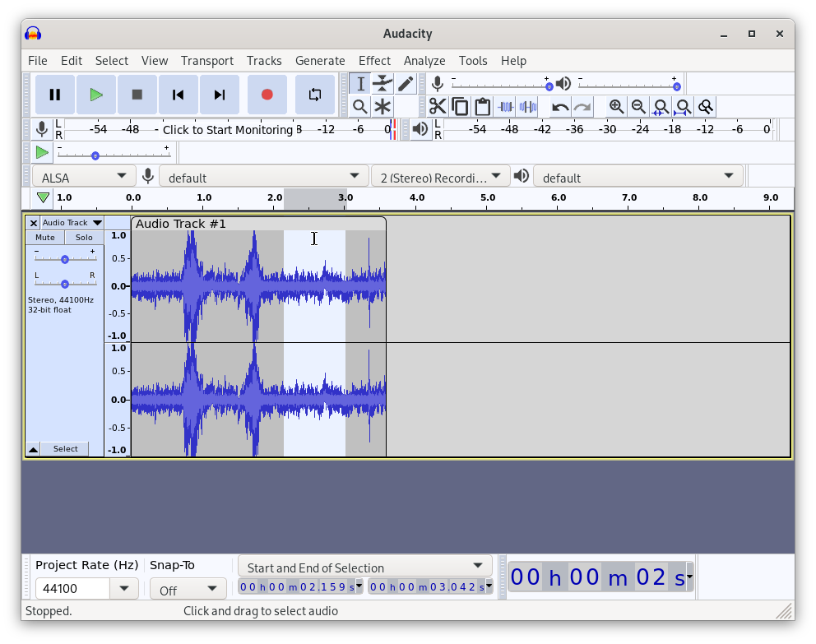This screenshot has height=644, width=816.
Task: Enable input monitoring by clicking Click to Start Monitoring
Action: click(x=226, y=129)
